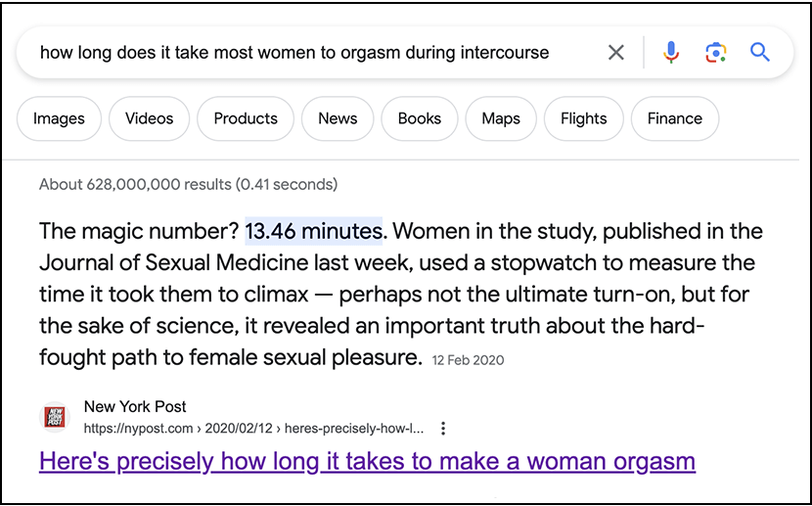Select the Products filter chip
This screenshot has height=506, width=812.
click(246, 118)
